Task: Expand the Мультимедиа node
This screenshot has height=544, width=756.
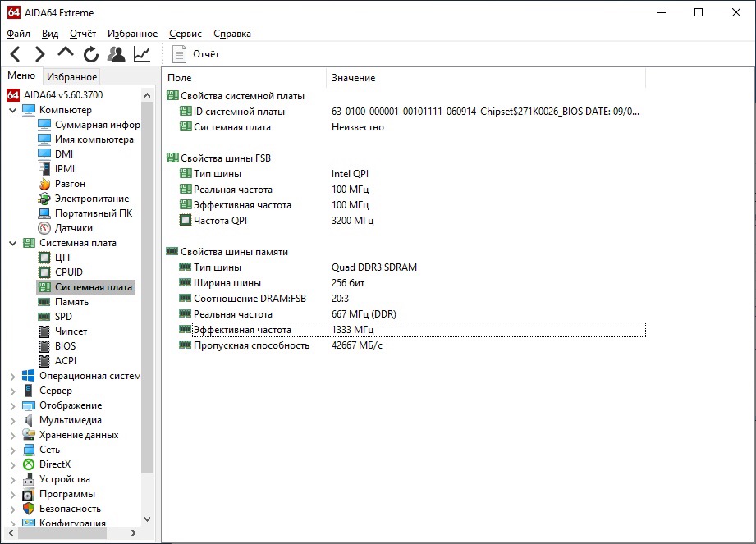Action: coord(12,421)
